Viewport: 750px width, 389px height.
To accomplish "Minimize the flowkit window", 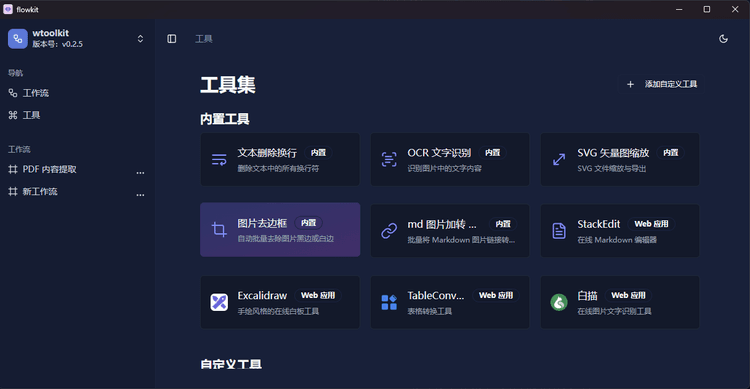I will pyautogui.click(x=679, y=9).
